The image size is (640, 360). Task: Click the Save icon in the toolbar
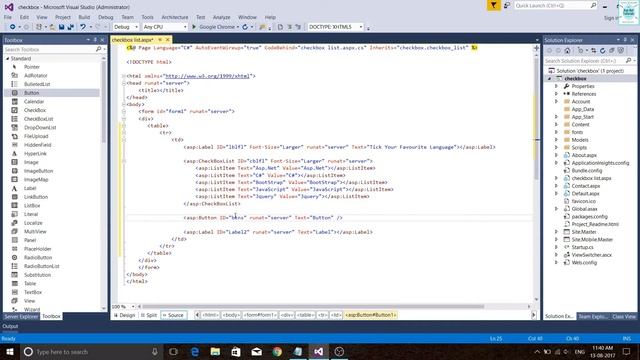[x=61, y=27]
